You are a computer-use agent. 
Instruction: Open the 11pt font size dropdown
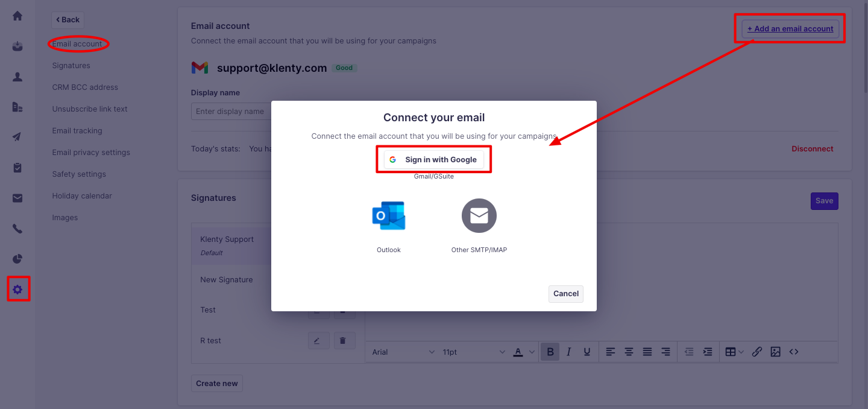coord(474,352)
